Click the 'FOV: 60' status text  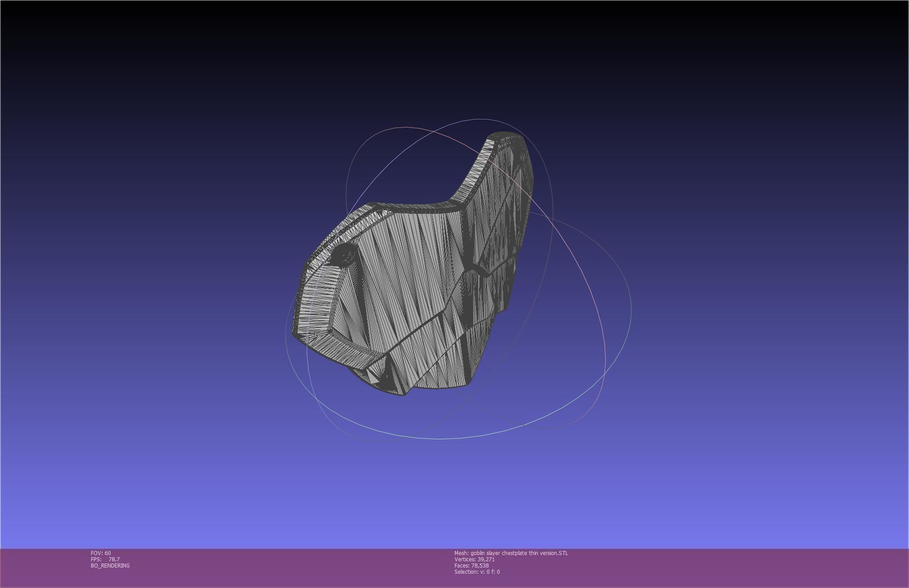(x=101, y=553)
